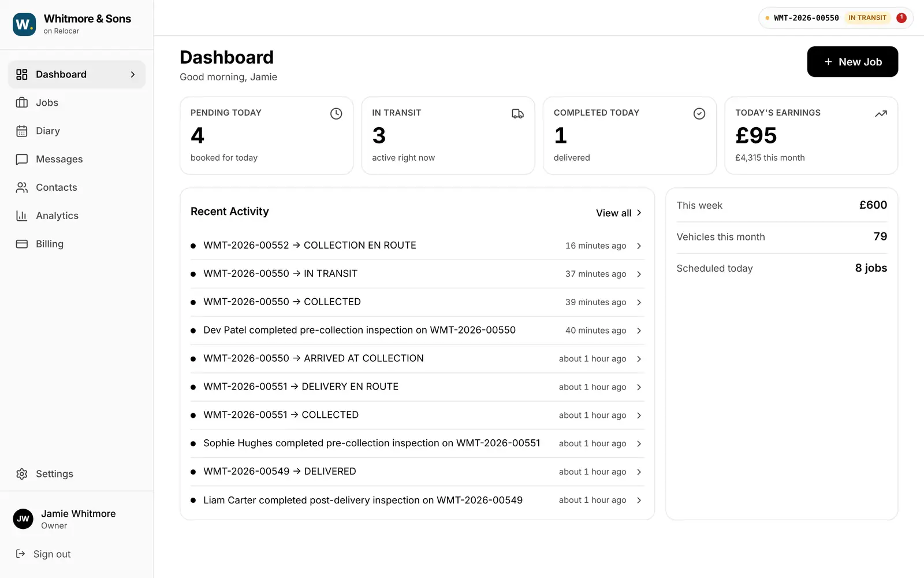Open the Pending Today card

(x=266, y=135)
